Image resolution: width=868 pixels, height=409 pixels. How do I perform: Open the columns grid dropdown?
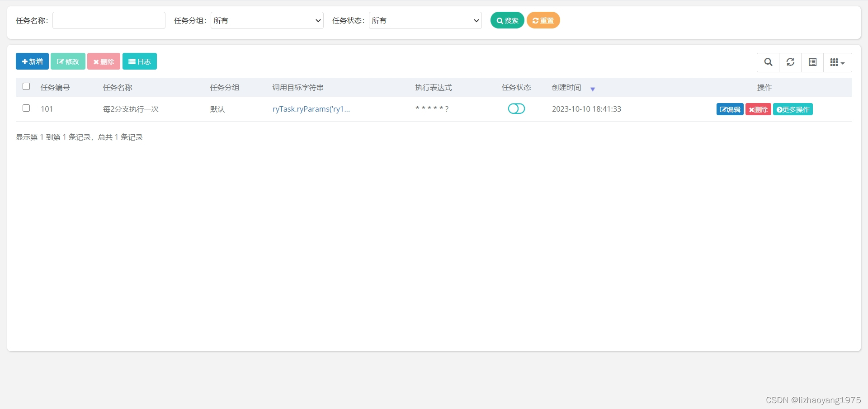pyautogui.click(x=837, y=62)
